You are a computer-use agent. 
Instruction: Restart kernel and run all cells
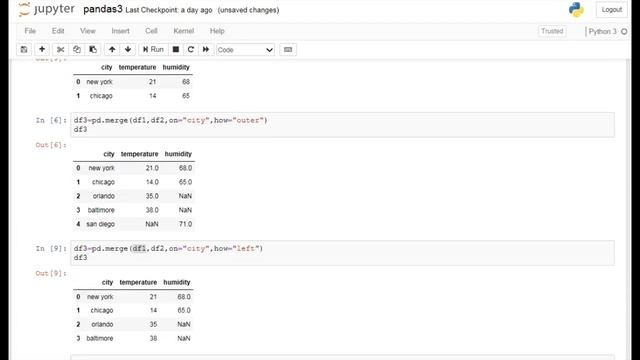pyautogui.click(x=206, y=49)
